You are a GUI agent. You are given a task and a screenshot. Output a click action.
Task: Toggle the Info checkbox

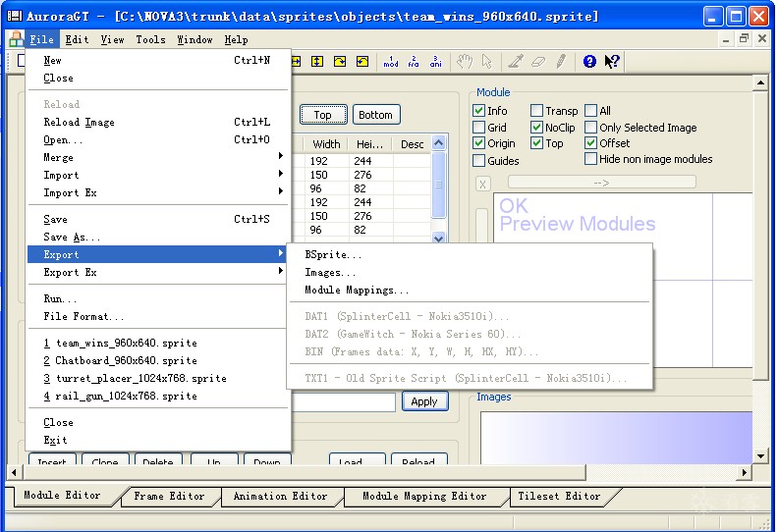click(x=478, y=111)
